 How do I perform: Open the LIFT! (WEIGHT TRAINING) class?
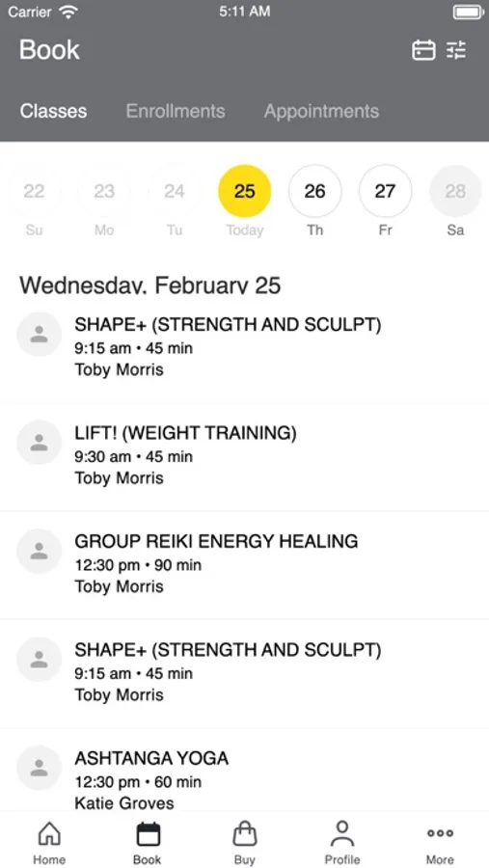tap(244, 456)
